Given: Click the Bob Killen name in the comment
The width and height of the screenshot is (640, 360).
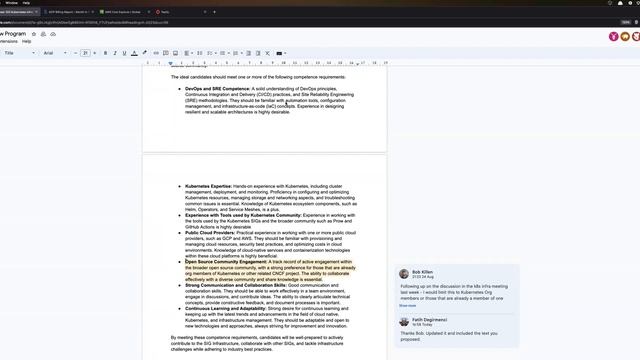Looking at the screenshot, I should click(x=422, y=272).
